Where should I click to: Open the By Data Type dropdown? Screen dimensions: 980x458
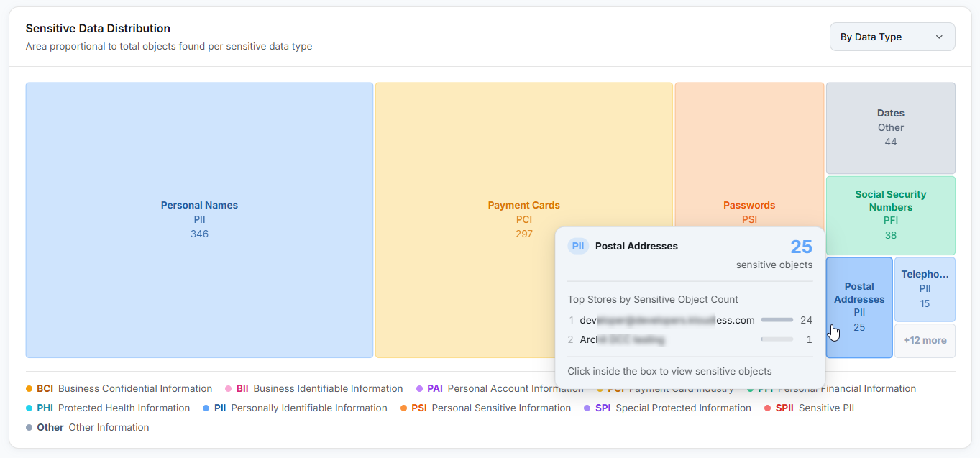coord(892,37)
